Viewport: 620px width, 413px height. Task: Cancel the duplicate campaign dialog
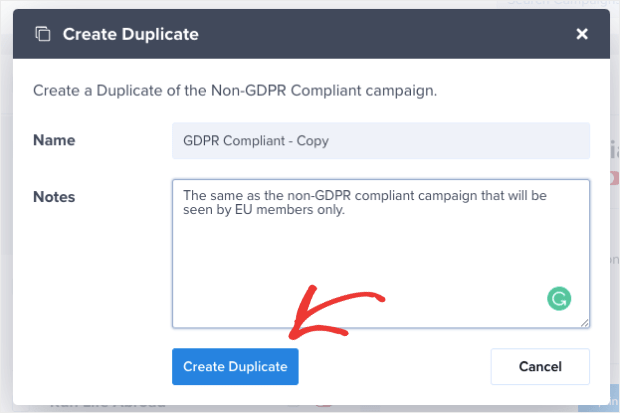point(540,366)
